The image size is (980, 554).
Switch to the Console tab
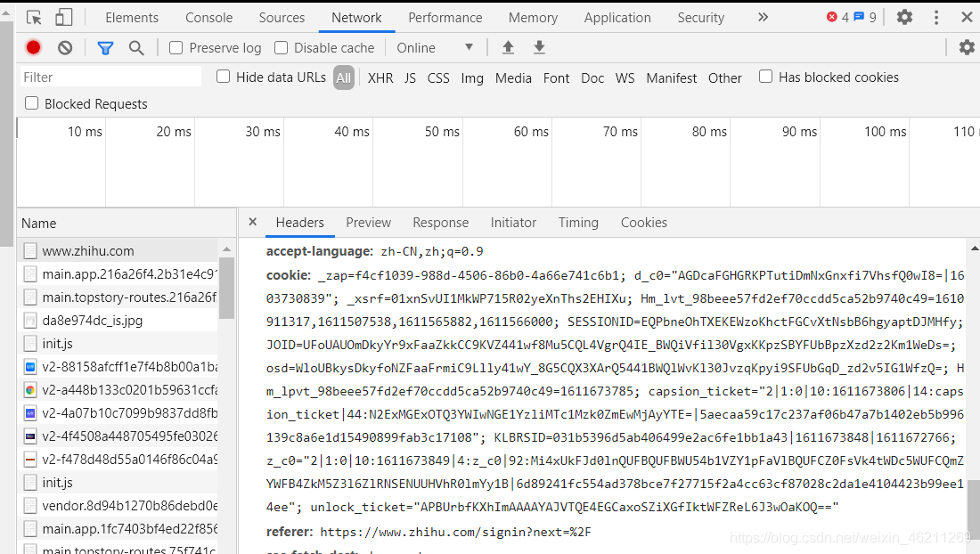(x=208, y=18)
